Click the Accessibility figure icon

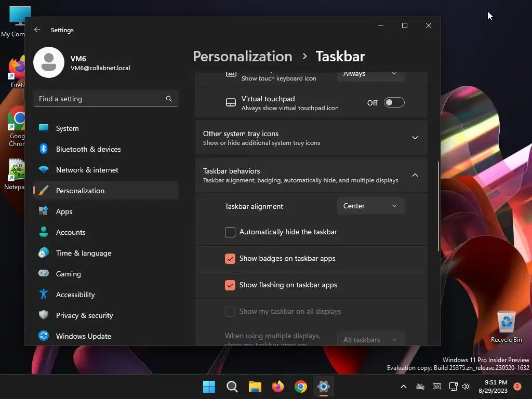tap(44, 294)
